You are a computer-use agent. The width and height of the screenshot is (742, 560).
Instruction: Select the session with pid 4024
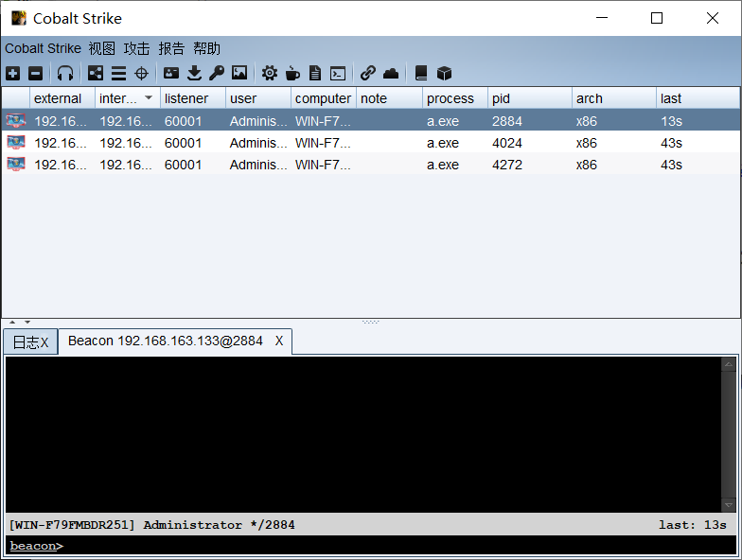point(371,142)
